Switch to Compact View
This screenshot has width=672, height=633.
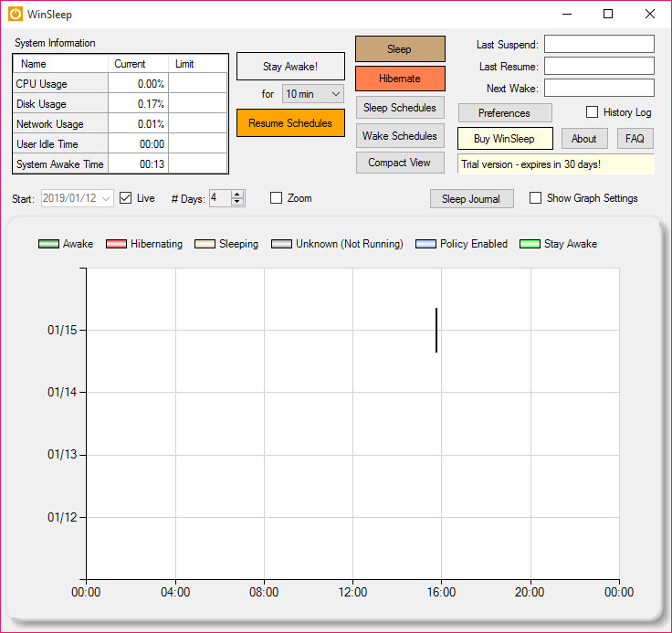400,163
